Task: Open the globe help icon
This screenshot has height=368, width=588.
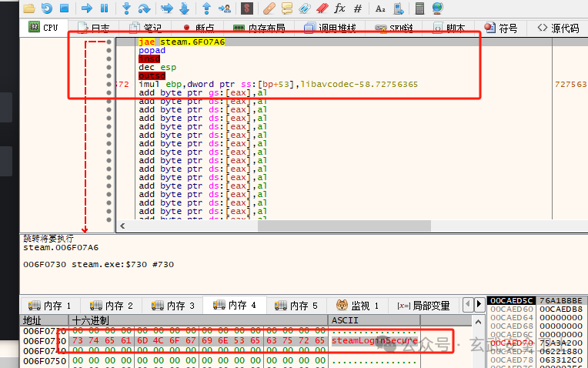Action: [x=437, y=8]
